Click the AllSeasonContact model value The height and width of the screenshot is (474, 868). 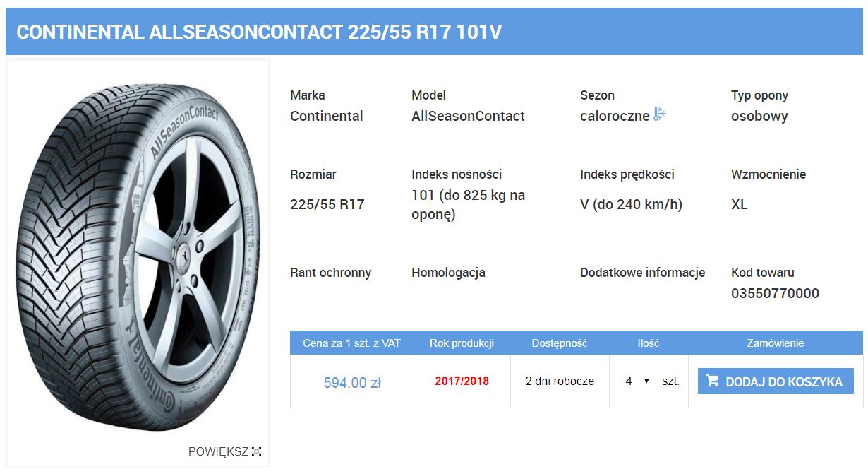(468, 117)
